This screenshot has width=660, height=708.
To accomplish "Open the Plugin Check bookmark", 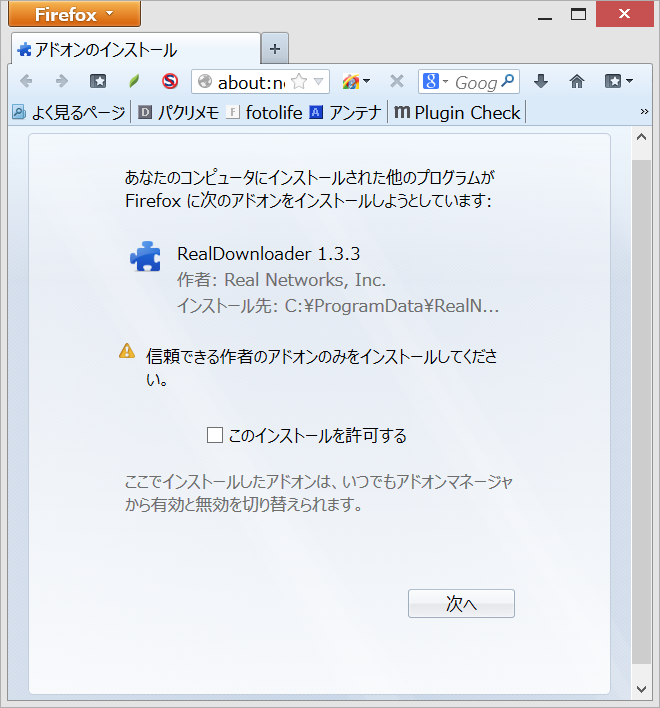I will tap(457, 112).
